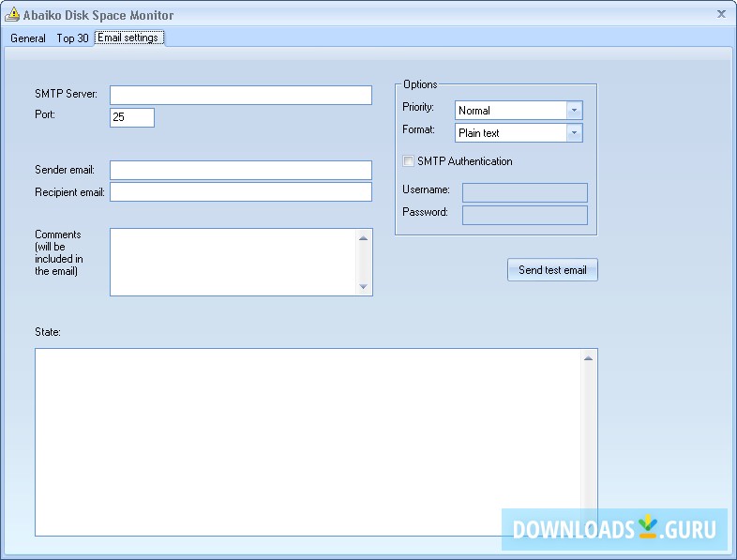
Task: Click the Abaiko warning app icon
Action: pyautogui.click(x=12, y=15)
